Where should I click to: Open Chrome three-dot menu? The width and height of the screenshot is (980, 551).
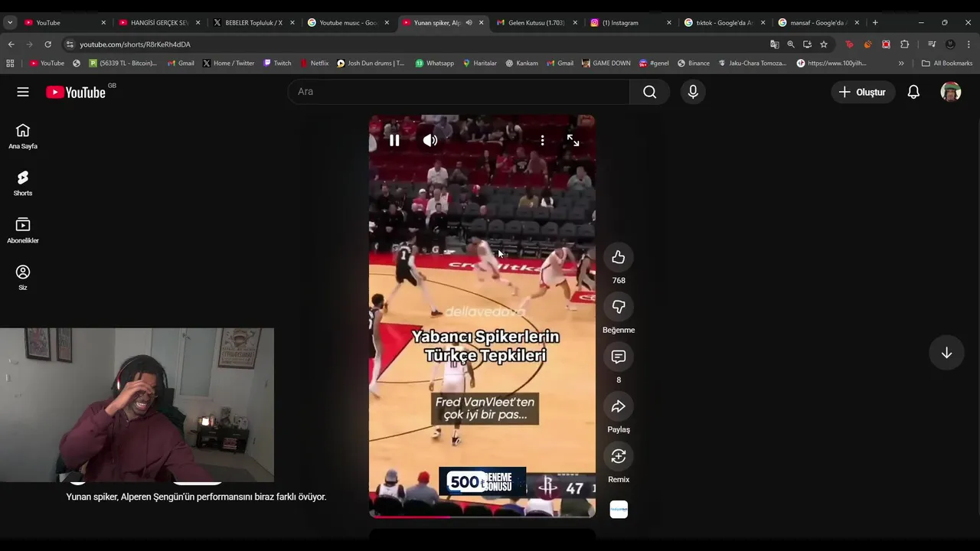[969, 44]
